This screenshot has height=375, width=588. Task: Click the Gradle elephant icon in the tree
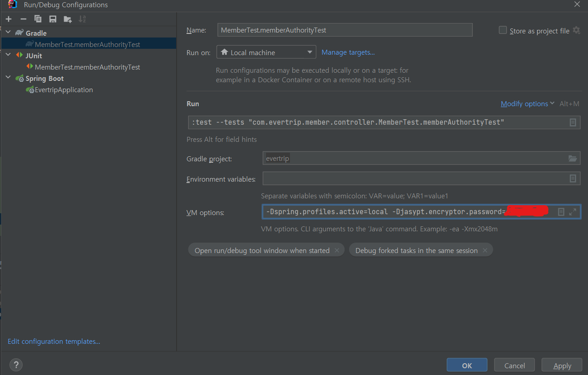[x=19, y=33]
